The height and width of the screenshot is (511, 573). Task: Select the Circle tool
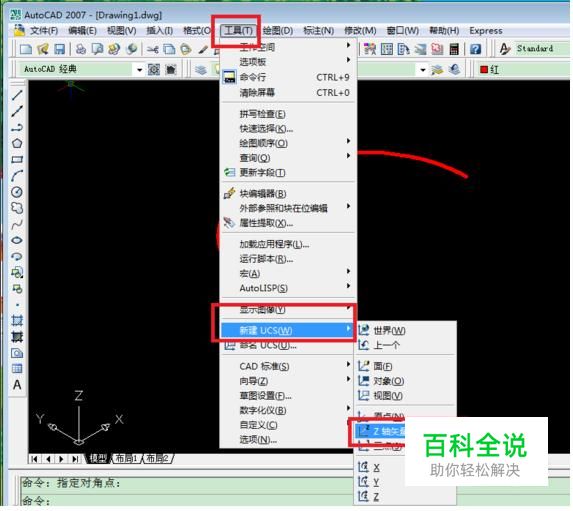(x=17, y=192)
